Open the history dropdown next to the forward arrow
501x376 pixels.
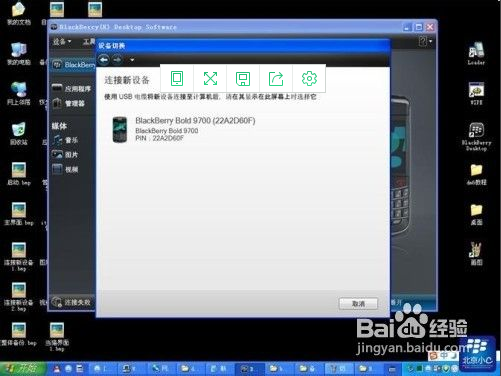(132, 60)
